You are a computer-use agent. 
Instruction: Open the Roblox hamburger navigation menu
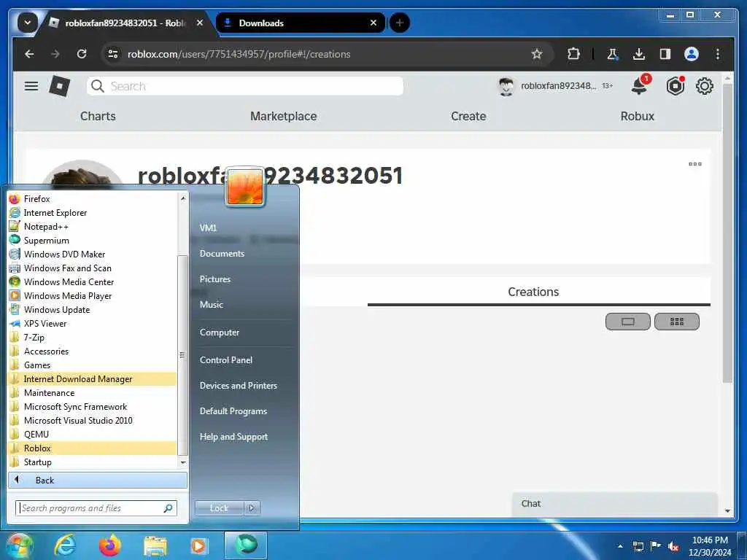pos(31,86)
